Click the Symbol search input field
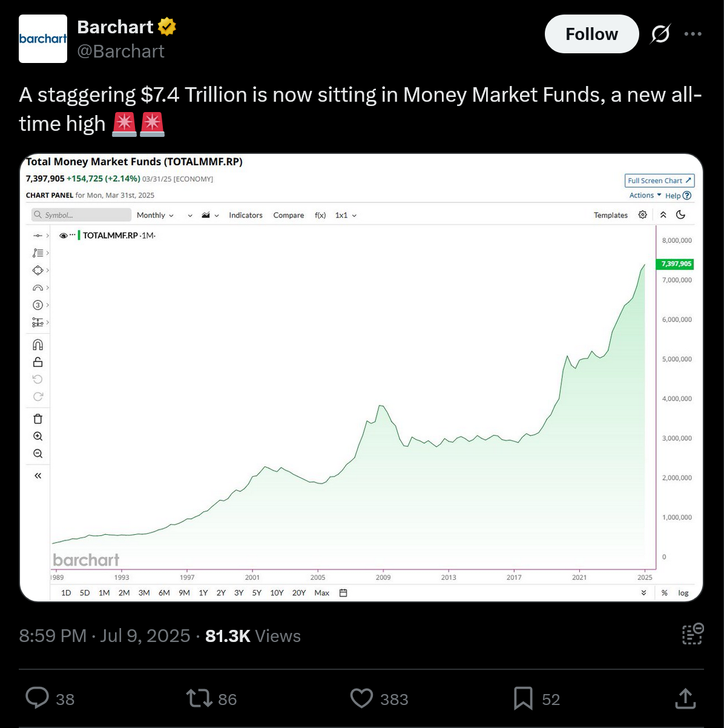Viewport: 724px width, 728px height. tap(81, 215)
